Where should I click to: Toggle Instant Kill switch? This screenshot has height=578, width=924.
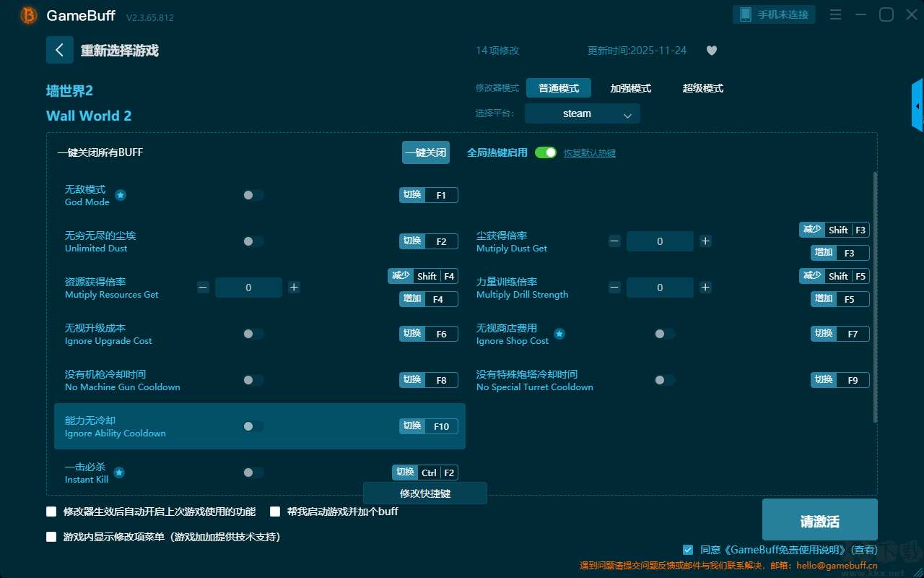pyautogui.click(x=253, y=473)
